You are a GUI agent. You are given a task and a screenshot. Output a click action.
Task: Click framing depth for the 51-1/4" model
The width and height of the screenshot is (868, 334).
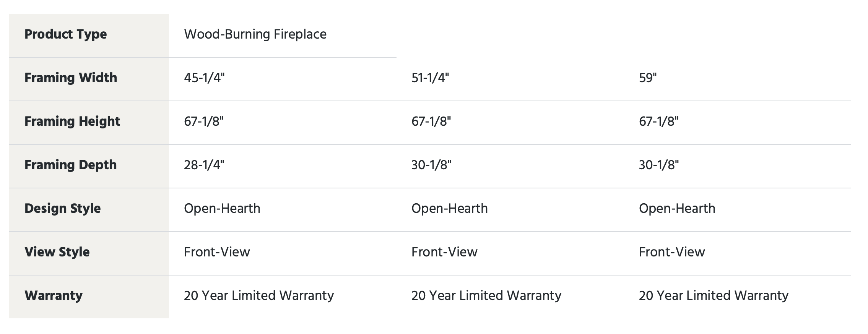(431, 165)
